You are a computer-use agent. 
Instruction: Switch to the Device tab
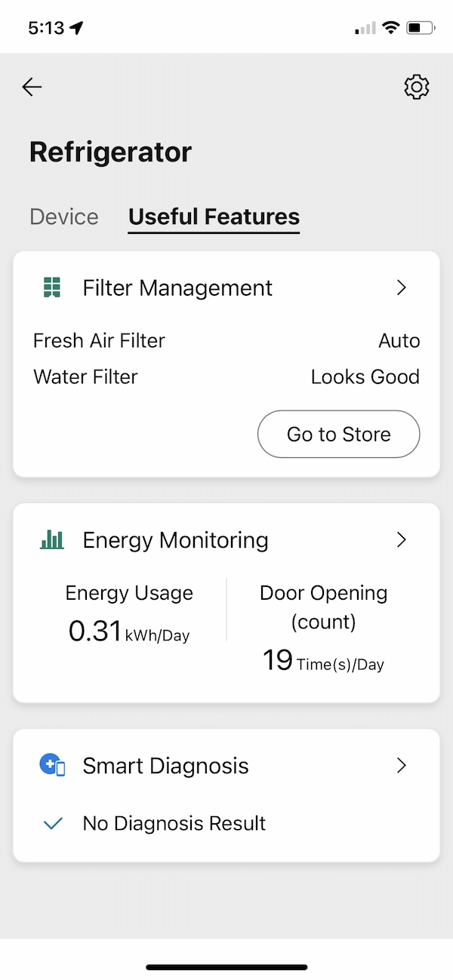tap(64, 217)
